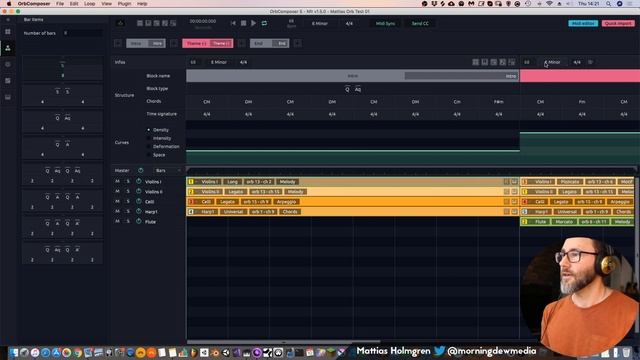Click the first layout icon in the top toolbar
Viewport: 640px width, 360px height.
(x=140, y=23)
